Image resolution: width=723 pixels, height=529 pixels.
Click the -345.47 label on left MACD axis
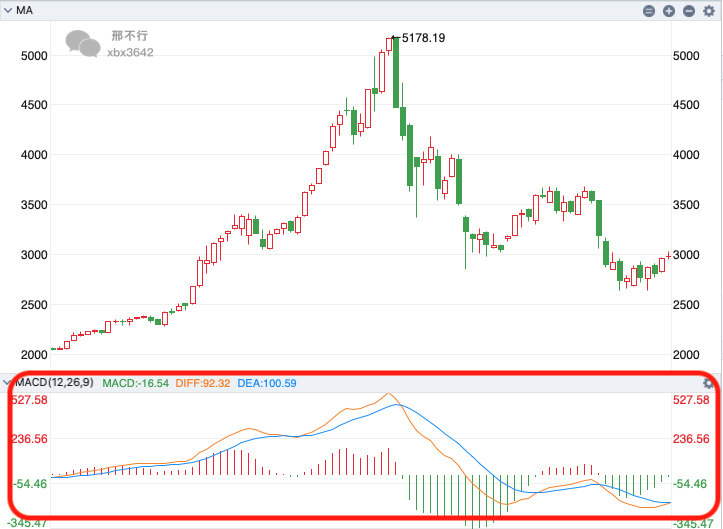pos(29,523)
